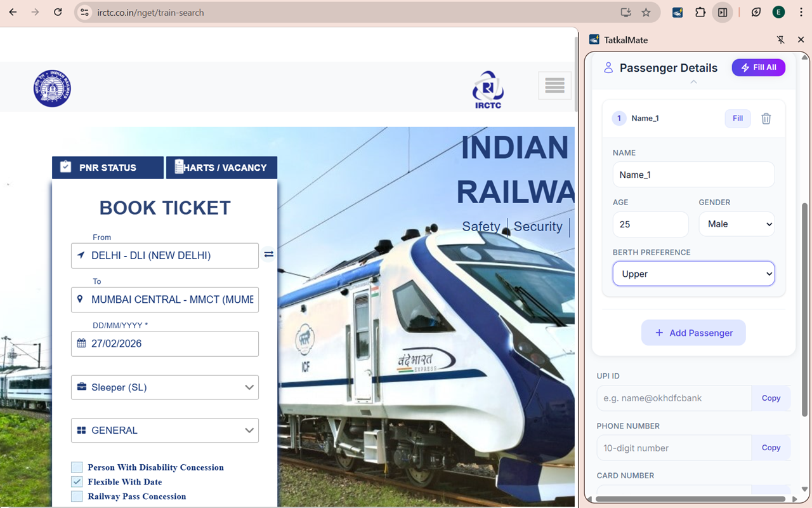The image size is (812, 508).
Task: Click the Age input field
Action: [650, 224]
